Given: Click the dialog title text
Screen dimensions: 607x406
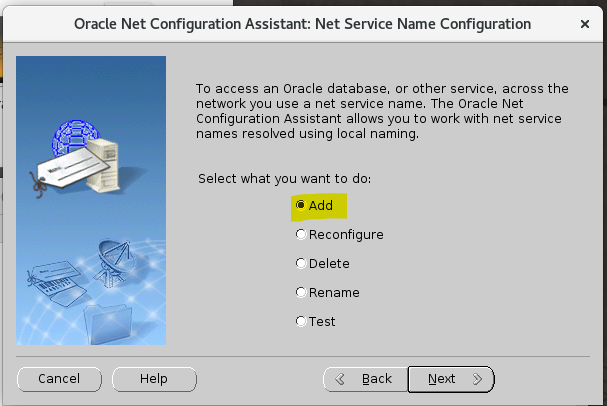Looking at the screenshot, I should coord(302,24).
